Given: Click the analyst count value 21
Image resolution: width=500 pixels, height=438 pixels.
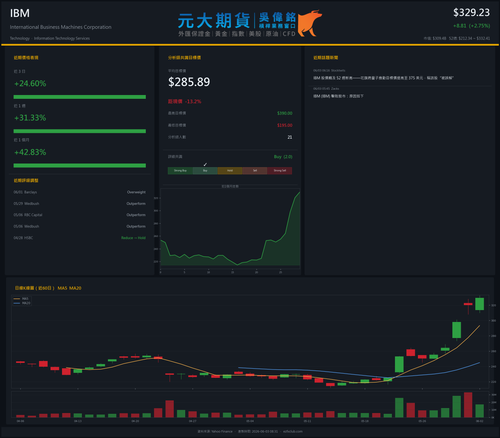Looking at the screenshot, I should coord(290,137).
